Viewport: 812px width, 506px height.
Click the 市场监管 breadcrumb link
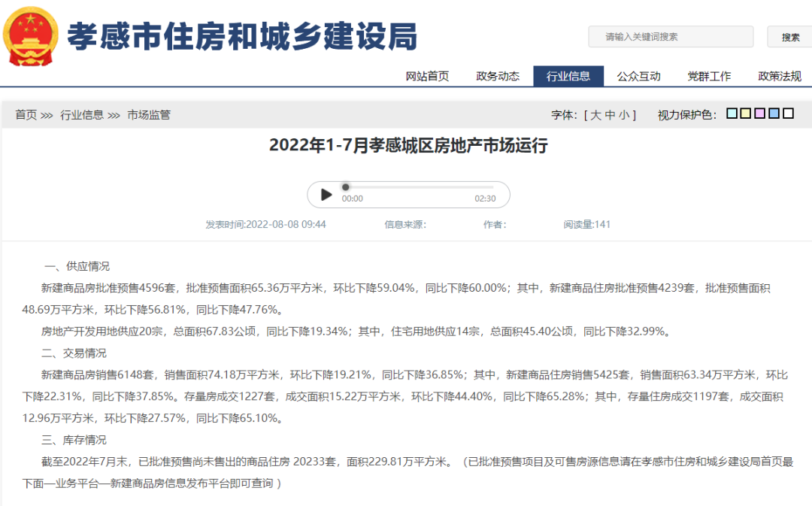tap(149, 115)
